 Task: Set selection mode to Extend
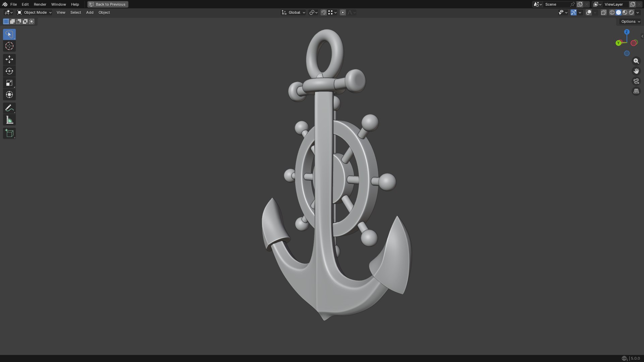tap(12, 21)
